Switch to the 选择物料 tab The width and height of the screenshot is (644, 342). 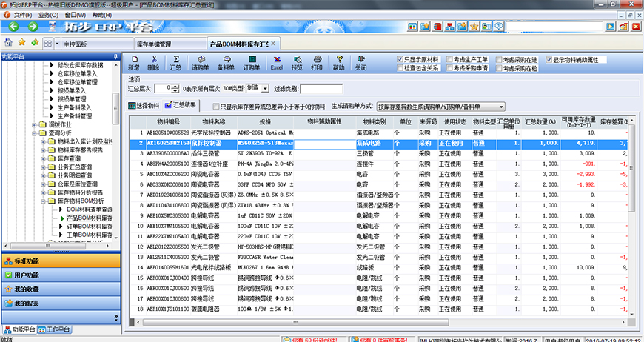pyautogui.click(x=144, y=106)
